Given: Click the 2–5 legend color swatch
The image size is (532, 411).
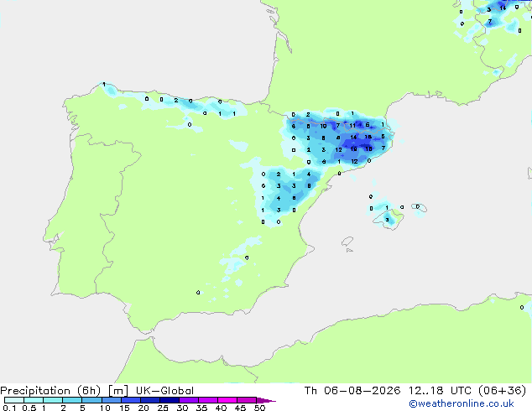Looking at the screenshot, I should click(72, 400).
